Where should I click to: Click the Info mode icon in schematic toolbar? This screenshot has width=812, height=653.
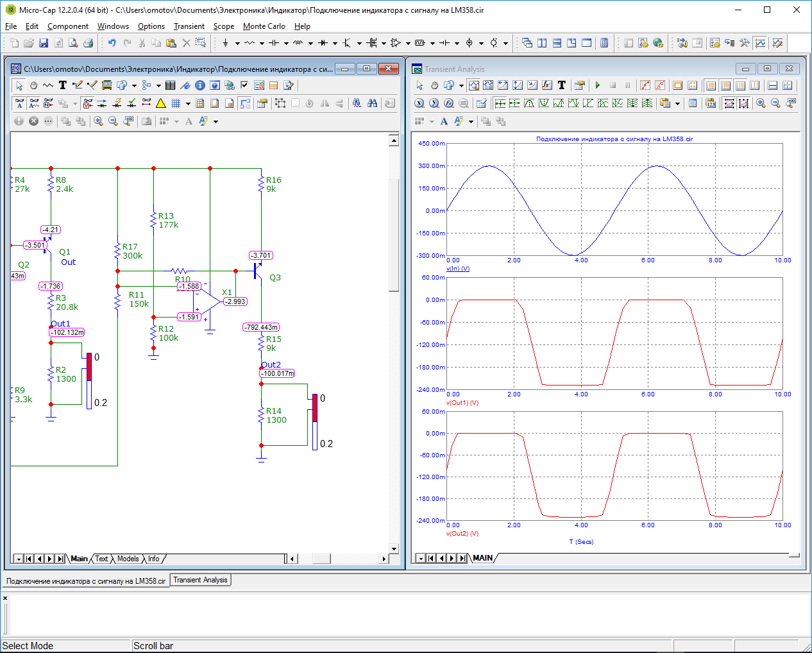[x=200, y=85]
